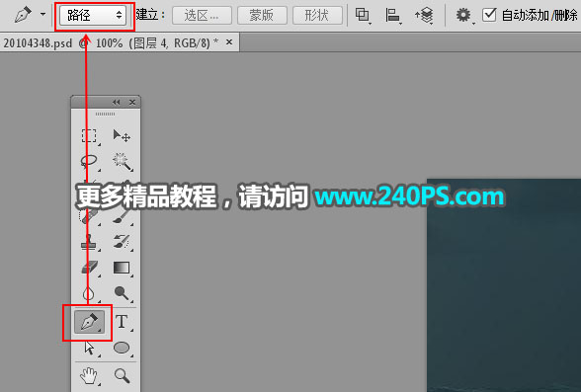Select the Hand tool
Viewport: 581px width, 392px height.
(89, 376)
